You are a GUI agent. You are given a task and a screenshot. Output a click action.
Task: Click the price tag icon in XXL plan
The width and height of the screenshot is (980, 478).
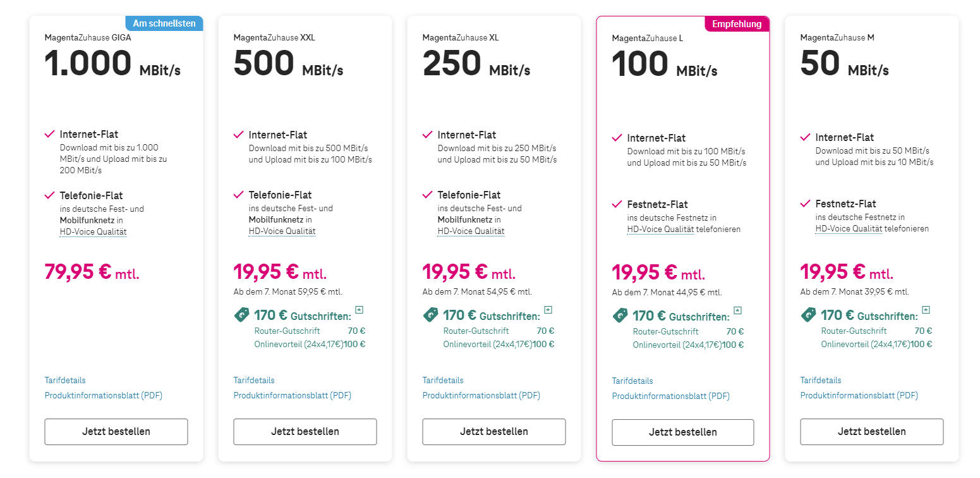(241, 315)
